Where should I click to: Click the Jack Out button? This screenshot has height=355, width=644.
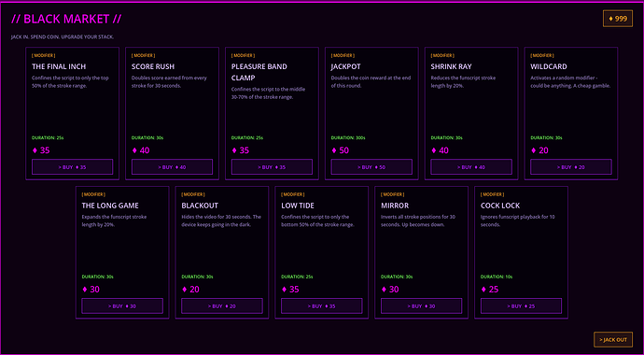point(613,339)
